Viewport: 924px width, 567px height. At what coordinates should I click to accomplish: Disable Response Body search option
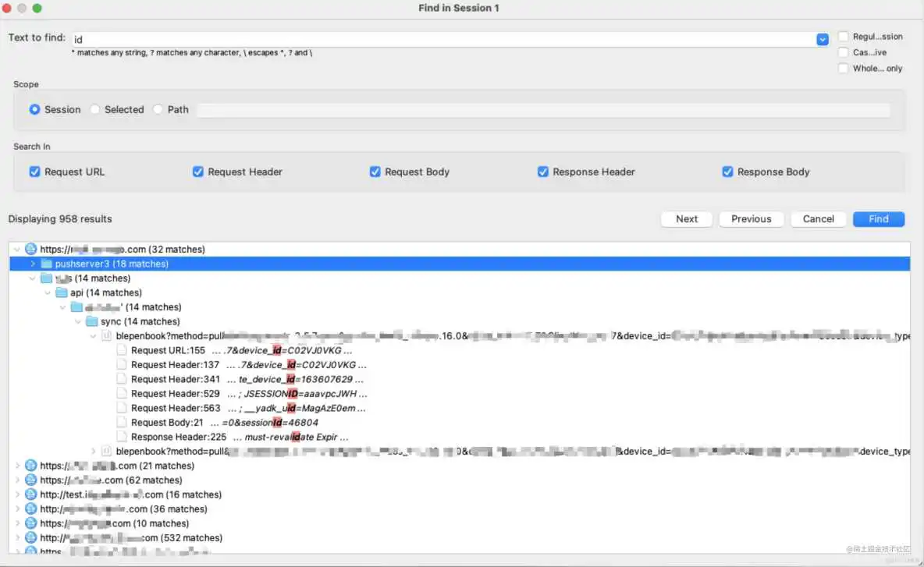pyautogui.click(x=727, y=172)
